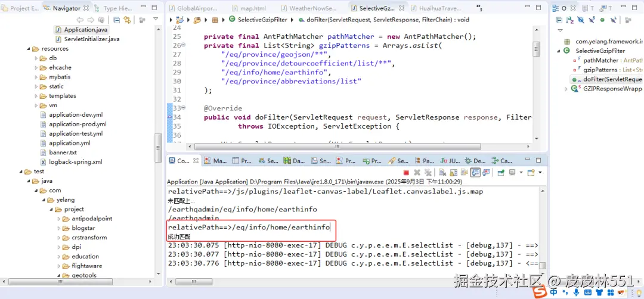Select pathMatcher field in the Outline
Image resolution: width=644 pixels, height=299 pixels.
point(607,60)
